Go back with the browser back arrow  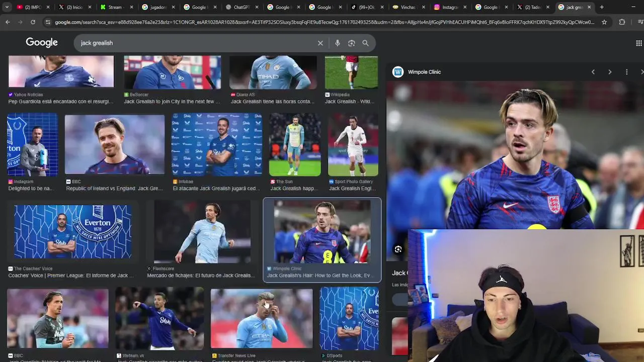coord(8,22)
